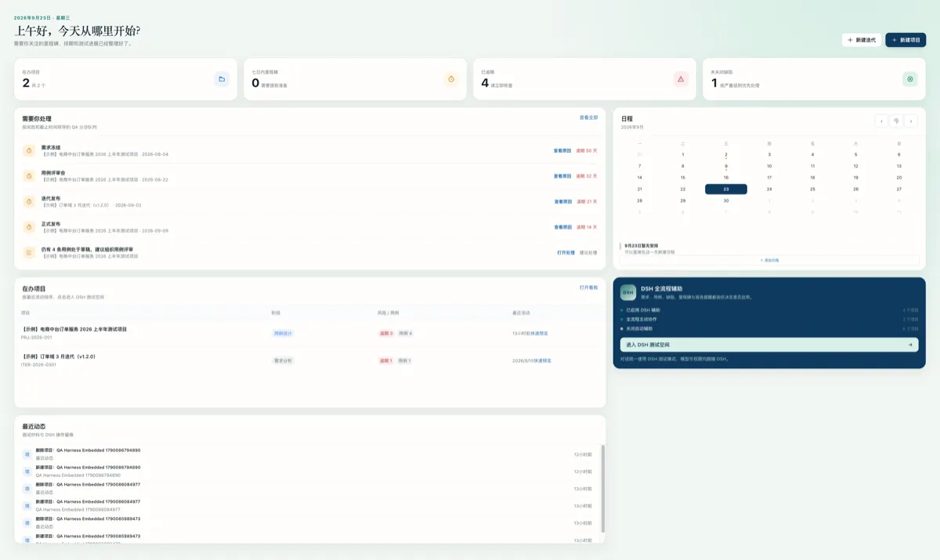Click the arrow icon in 进入 DSH 测试空间
940x560 pixels.
point(910,345)
